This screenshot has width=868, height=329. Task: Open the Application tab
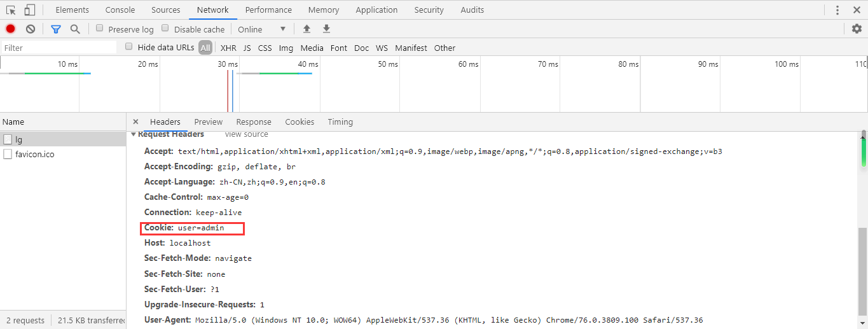click(376, 10)
